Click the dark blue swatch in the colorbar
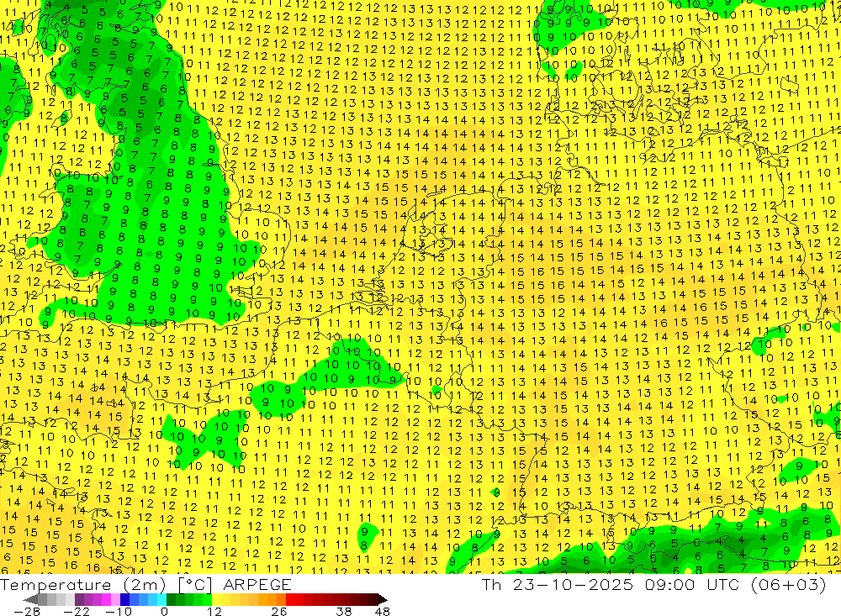841x616 pixels. (x=124, y=599)
